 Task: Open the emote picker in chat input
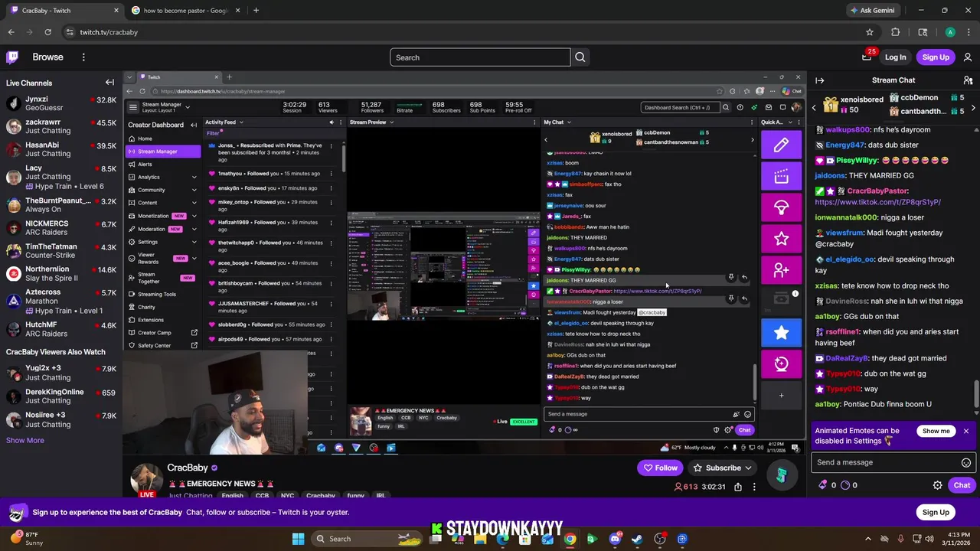coord(966,462)
